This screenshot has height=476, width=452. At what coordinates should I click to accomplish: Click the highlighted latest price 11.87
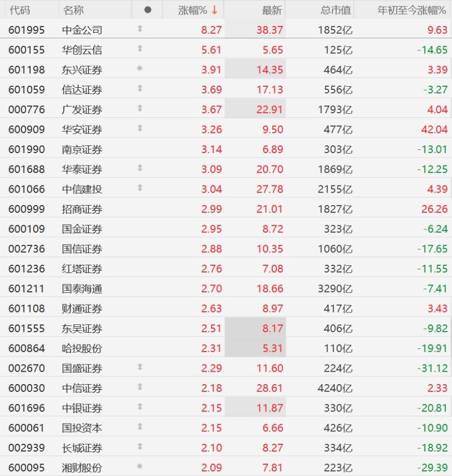(x=270, y=408)
